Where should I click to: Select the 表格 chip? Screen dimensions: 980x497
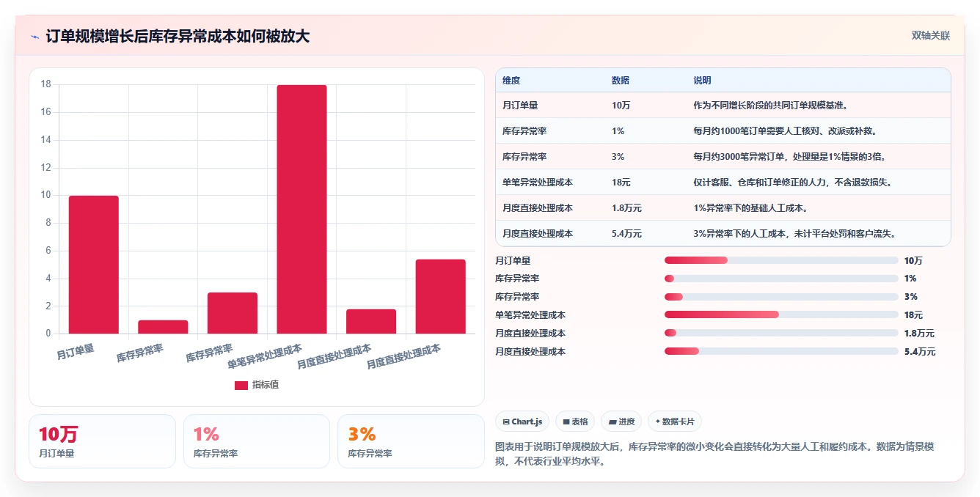[575, 421]
